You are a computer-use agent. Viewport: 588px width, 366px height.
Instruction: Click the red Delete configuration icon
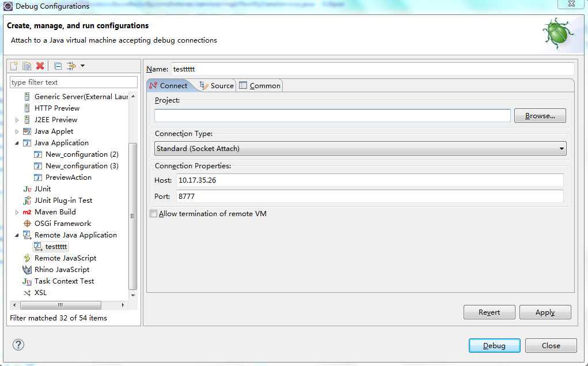[x=40, y=66]
